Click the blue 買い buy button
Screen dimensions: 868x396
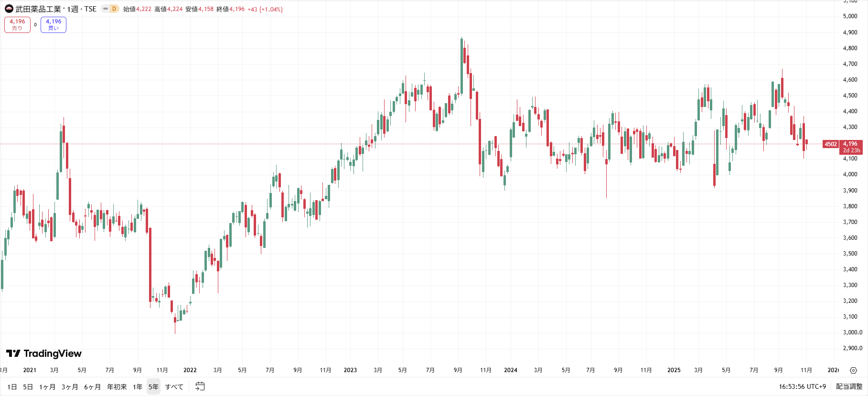[54, 25]
